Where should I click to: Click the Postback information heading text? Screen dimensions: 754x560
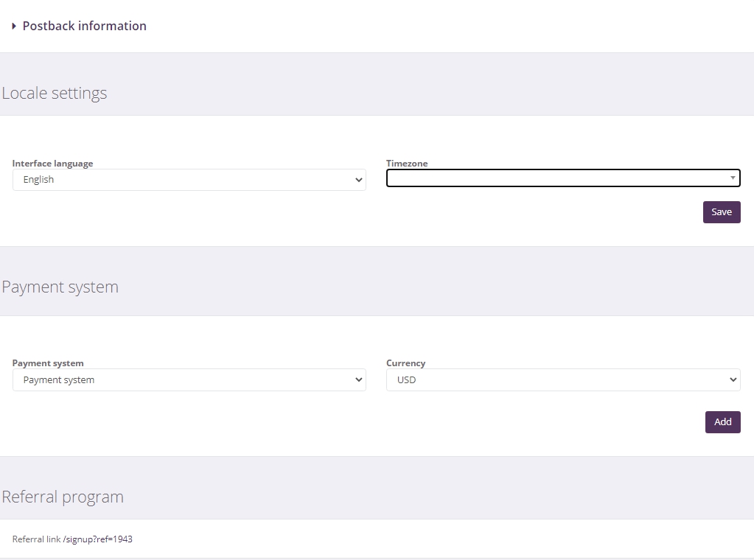pyautogui.click(x=84, y=26)
